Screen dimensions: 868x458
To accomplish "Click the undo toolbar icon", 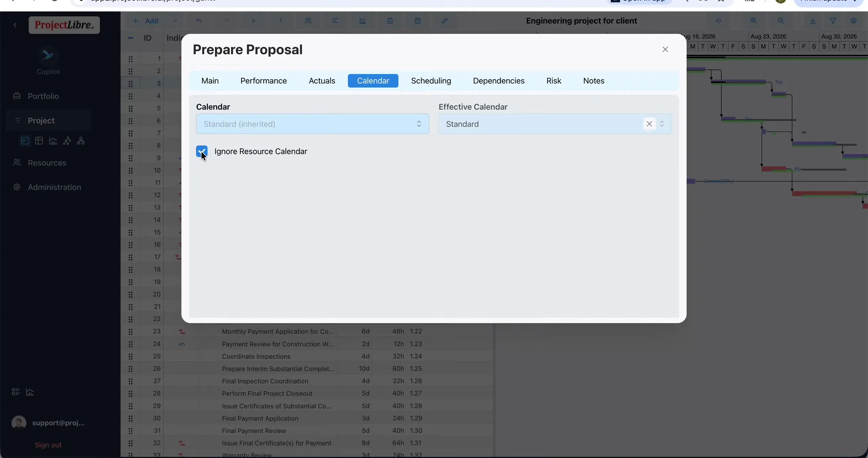I will pos(199,21).
